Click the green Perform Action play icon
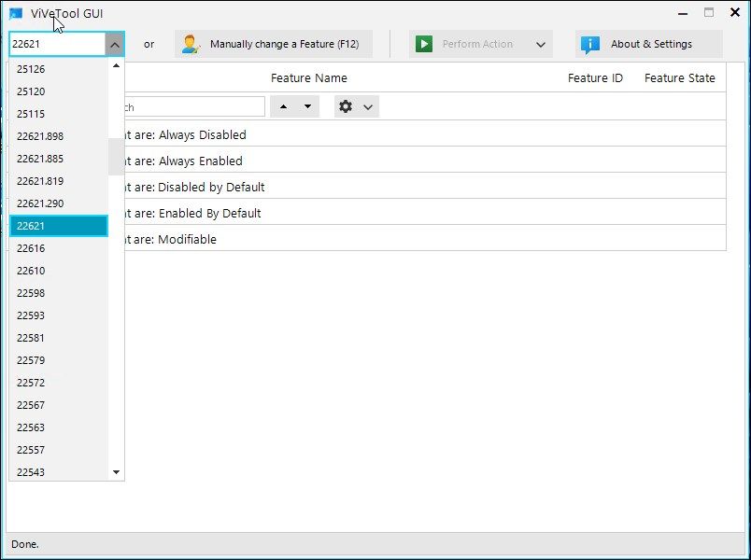 pyautogui.click(x=425, y=43)
